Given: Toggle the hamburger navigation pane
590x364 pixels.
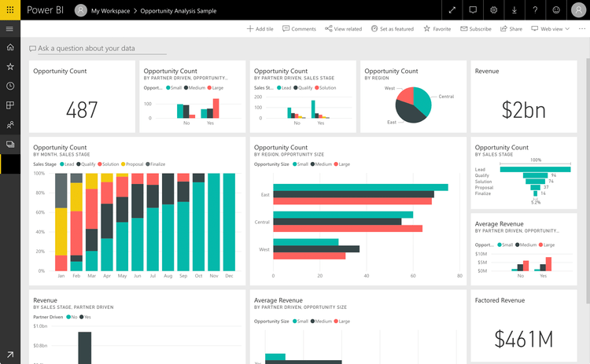Looking at the screenshot, I should point(10,29).
